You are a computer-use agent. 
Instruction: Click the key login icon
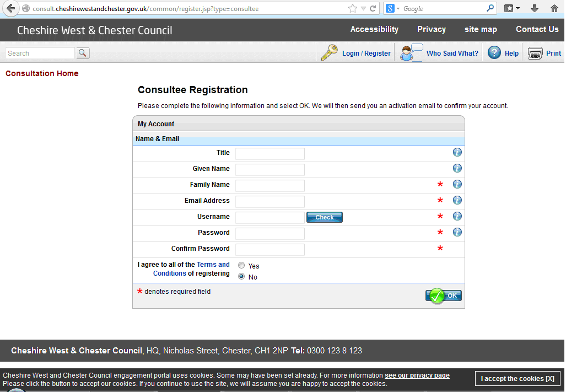pyautogui.click(x=329, y=53)
